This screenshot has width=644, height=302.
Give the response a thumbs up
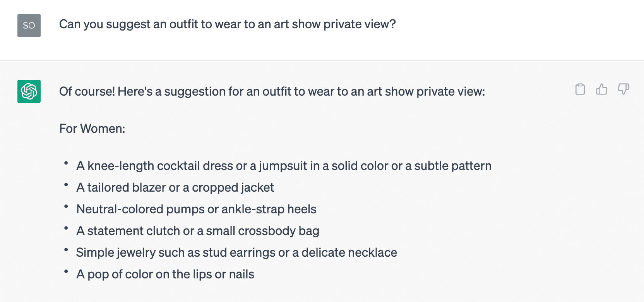[x=601, y=89]
